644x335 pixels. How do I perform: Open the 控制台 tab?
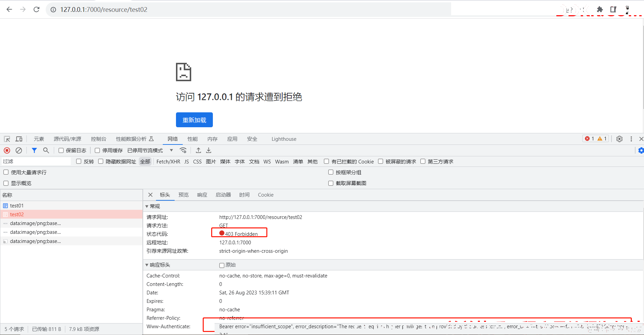tap(98, 139)
